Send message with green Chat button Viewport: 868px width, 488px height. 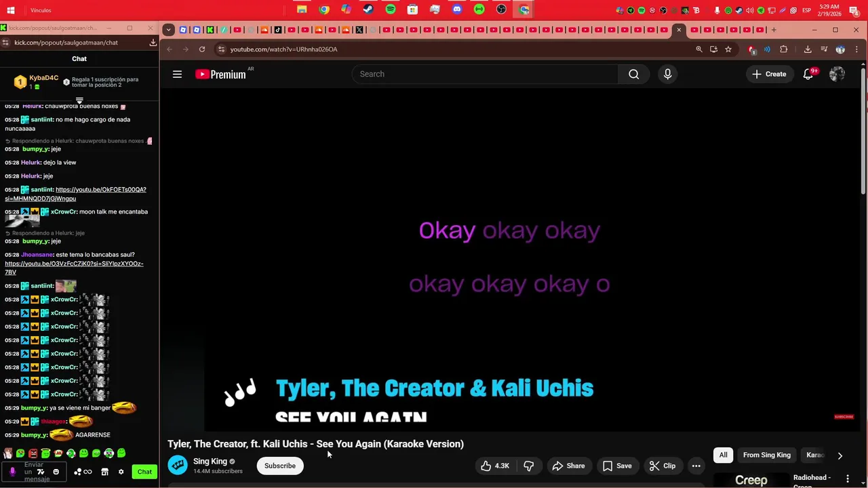[144, 472]
